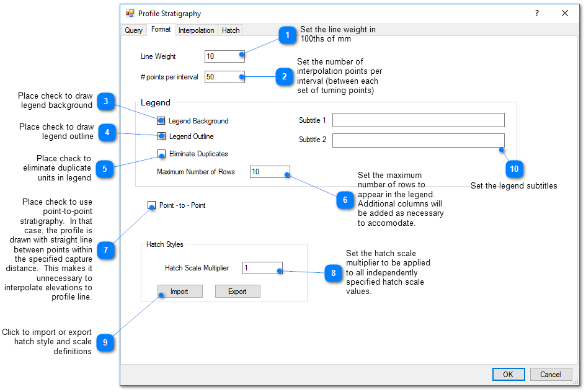Click numbered callout badge 10
This screenshot has height=392, width=586.
click(514, 169)
